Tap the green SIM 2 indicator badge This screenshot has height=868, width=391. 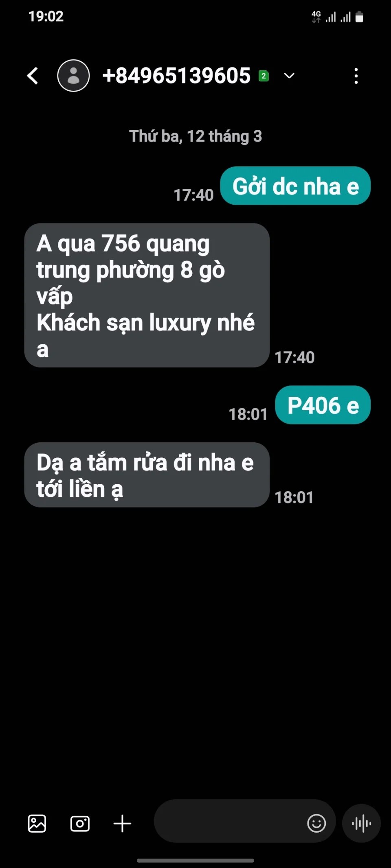tap(264, 76)
